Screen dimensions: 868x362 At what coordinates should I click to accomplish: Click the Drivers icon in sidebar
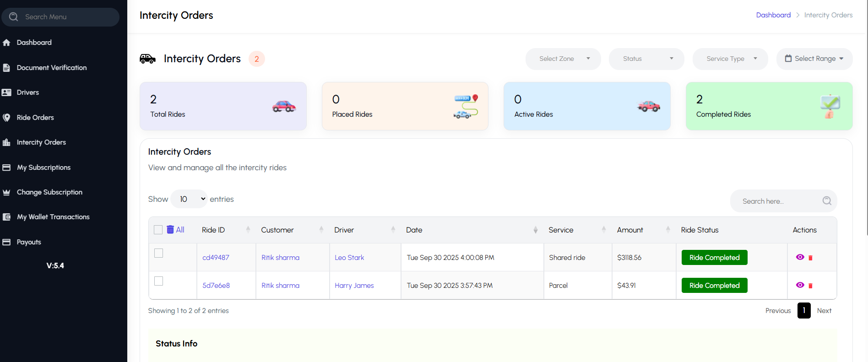click(x=6, y=92)
